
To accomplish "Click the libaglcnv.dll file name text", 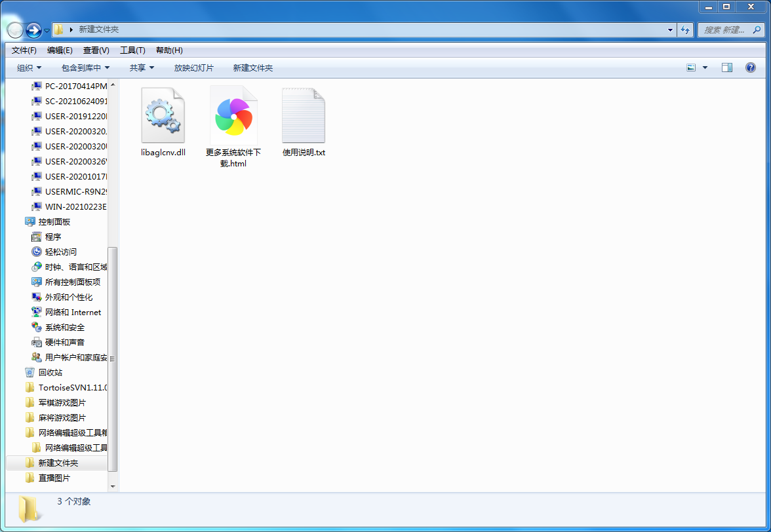I will click(163, 152).
